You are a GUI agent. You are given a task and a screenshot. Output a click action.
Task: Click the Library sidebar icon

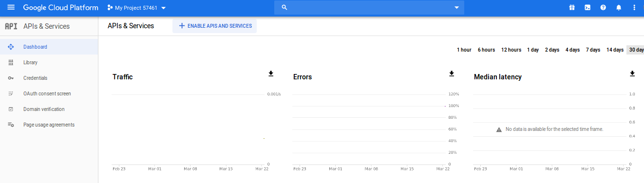[x=11, y=62]
